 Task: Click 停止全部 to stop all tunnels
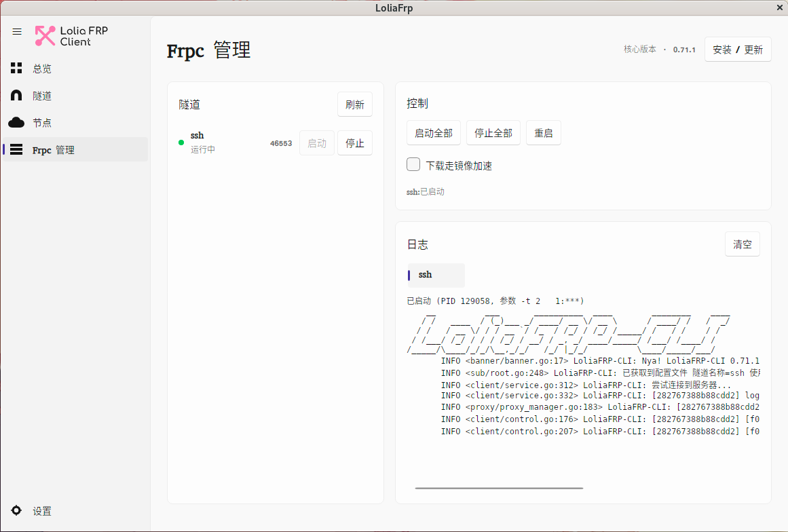point(493,133)
